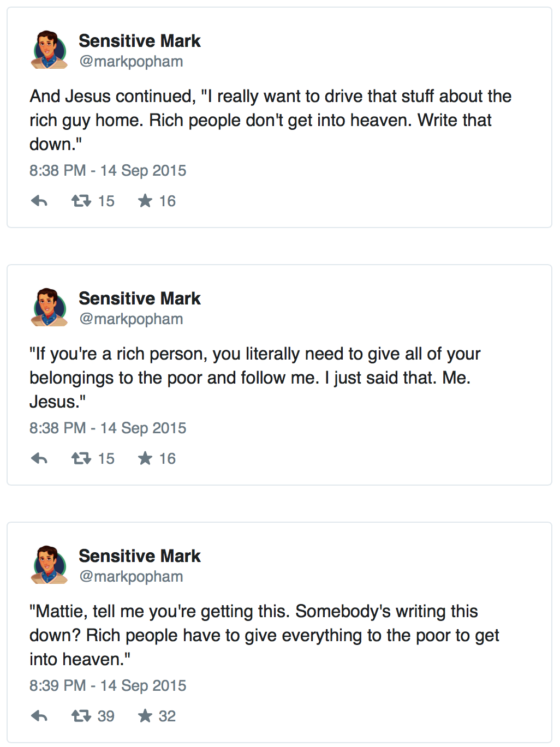Retweet the 'Write that down' tweet
The width and height of the screenshot is (560, 747).
coord(81,201)
